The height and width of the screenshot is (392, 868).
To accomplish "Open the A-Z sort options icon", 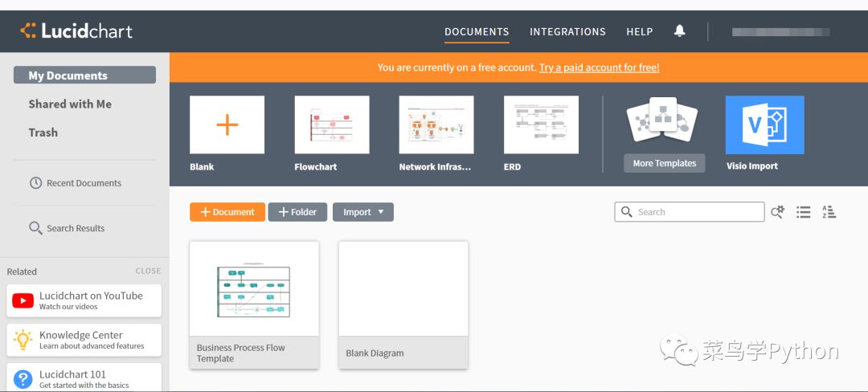I will tap(829, 212).
